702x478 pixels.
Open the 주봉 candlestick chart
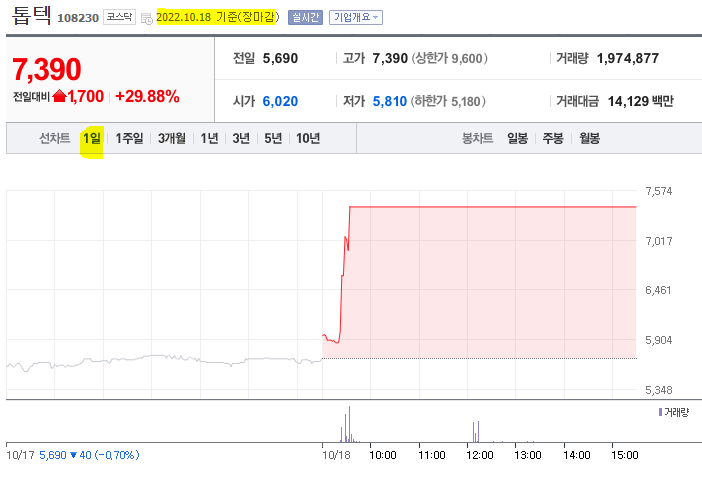(553, 138)
